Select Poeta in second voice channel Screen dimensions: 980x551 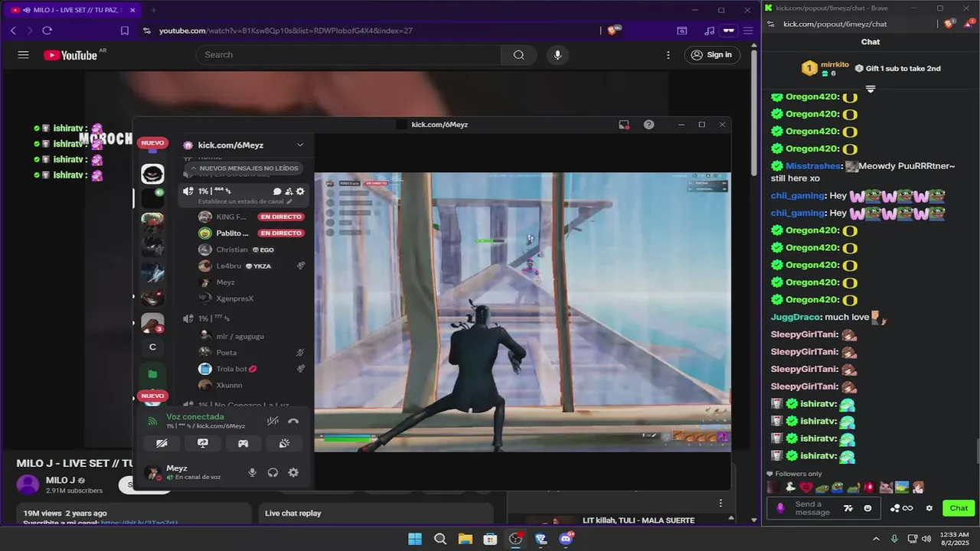tap(251, 353)
